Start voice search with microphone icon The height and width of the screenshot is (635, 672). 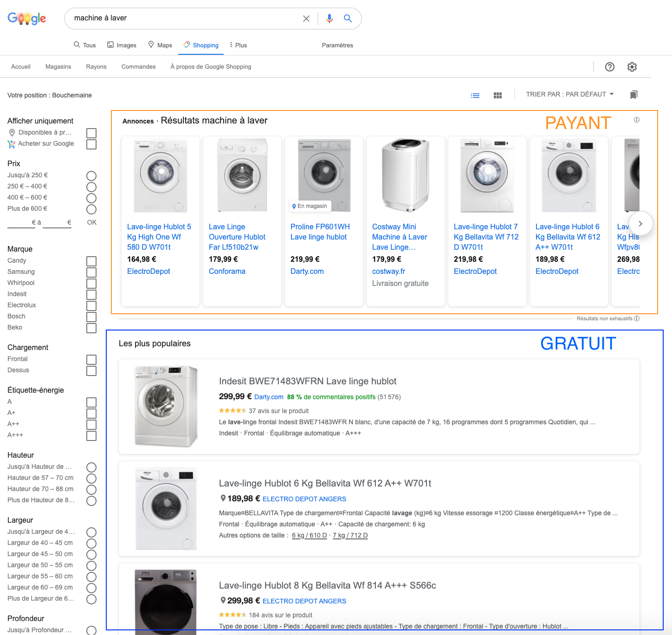tap(330, 19)
